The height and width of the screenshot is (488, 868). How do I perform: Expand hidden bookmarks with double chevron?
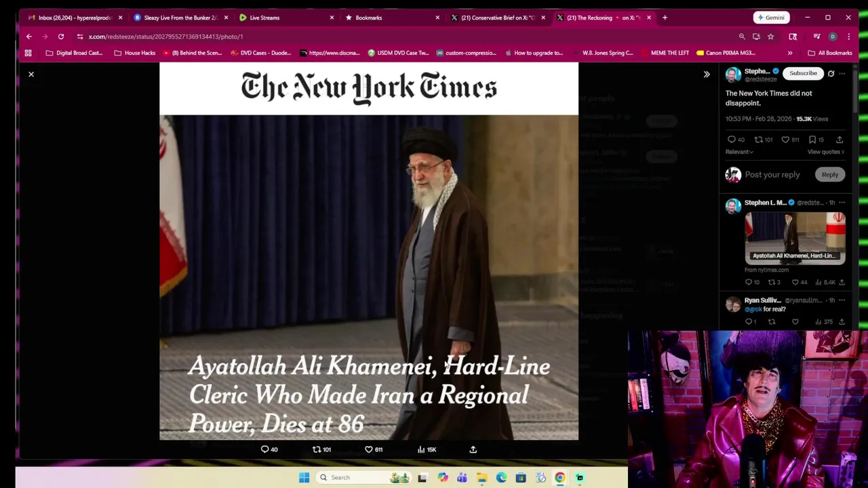point(790,53)
